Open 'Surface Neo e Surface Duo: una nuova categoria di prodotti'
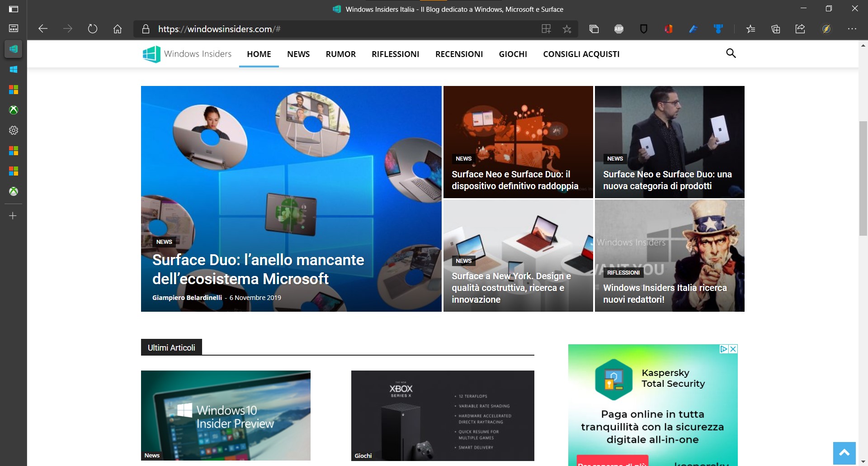Screen dimensions: 868x466 [667, 180]
